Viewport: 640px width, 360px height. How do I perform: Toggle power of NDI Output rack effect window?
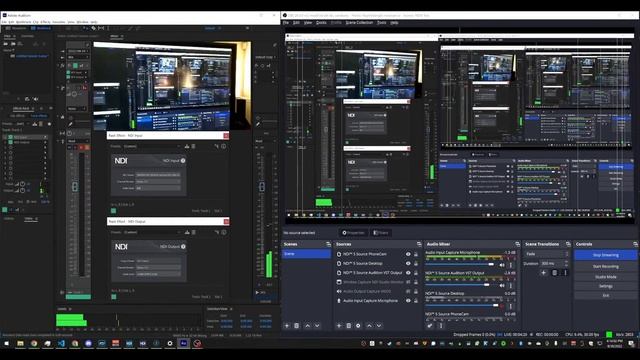[x=113, y=297]
